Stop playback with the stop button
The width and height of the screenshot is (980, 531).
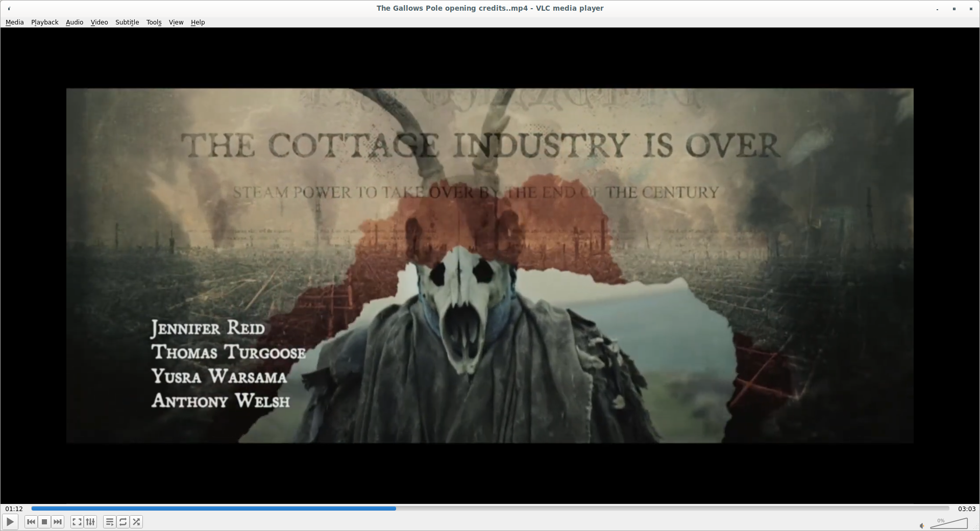click(44, 522)
